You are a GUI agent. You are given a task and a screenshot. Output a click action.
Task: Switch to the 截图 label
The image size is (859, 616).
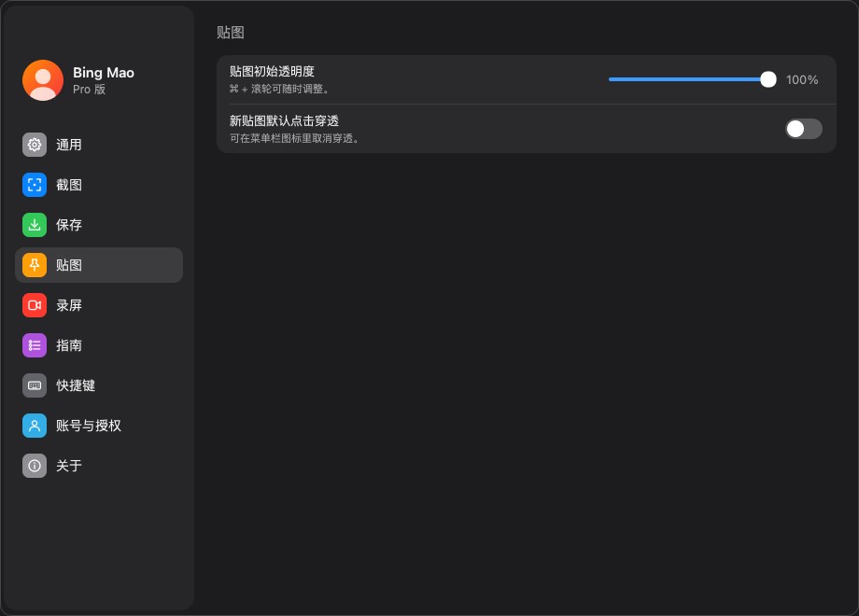(69, 185)
